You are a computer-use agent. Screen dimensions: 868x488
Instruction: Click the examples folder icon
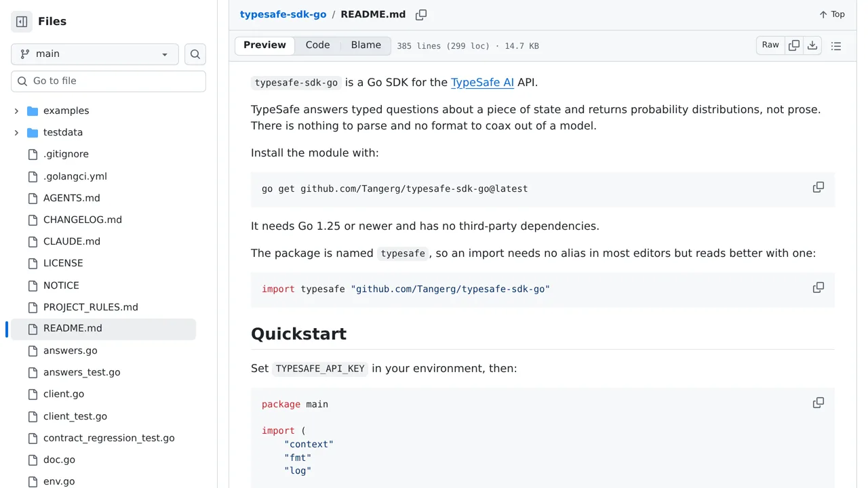coord(33,111)
